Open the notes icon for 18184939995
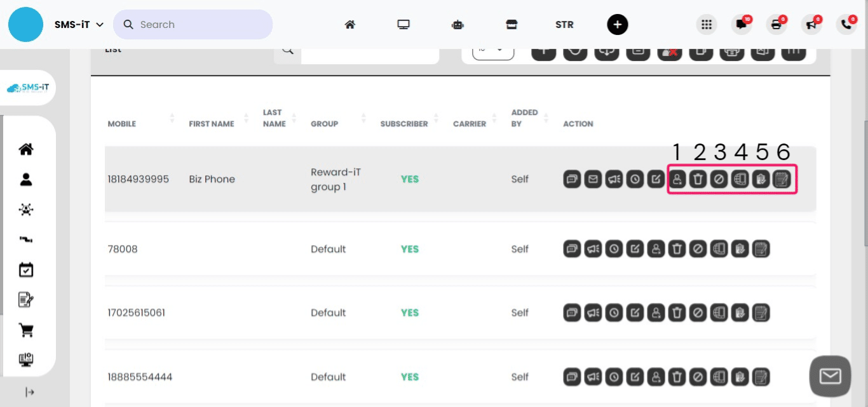The image size is (868, 407). [x=782, y=180]
